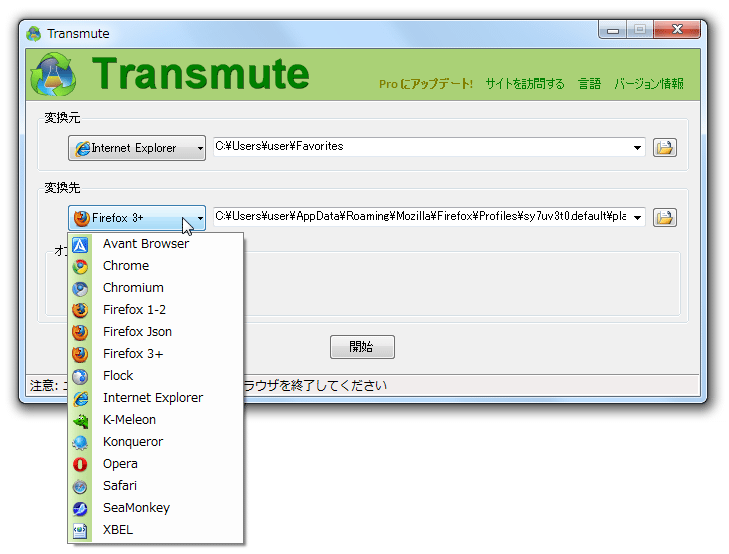The width and height of the screenshot is (729, 554).
Task: Open the バージョン情報 about link
Action: [649, 84]
